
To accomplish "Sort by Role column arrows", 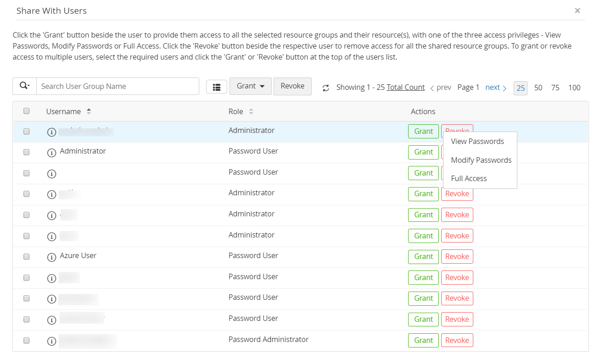I will (x=251, y=111).
